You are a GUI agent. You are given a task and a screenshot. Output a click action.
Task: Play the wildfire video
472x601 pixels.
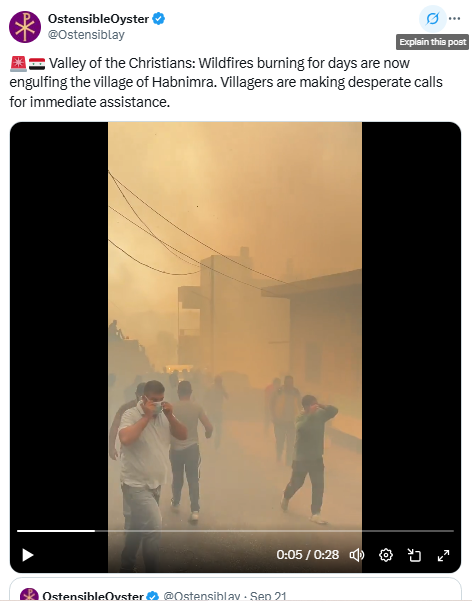(x=28, y=555)
